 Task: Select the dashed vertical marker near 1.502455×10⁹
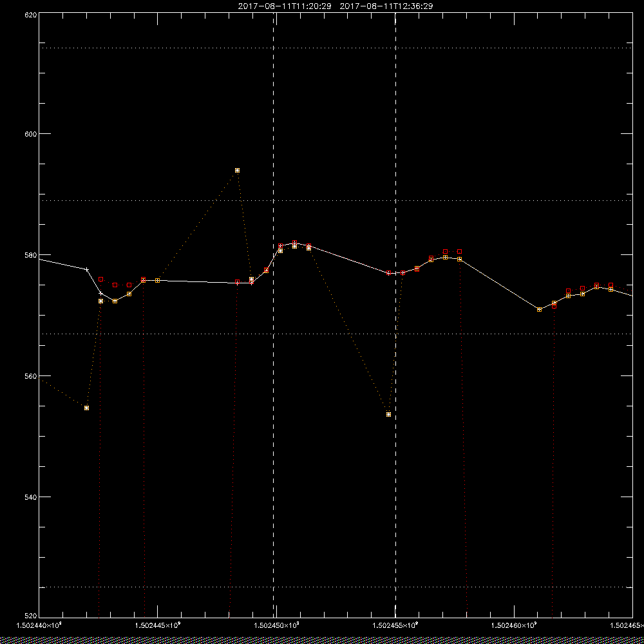[395, 316]
